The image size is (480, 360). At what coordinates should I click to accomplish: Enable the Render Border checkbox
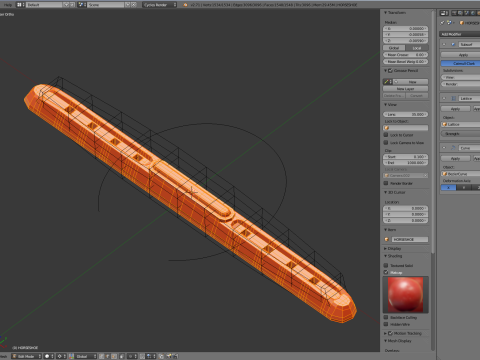coord(386,183)
